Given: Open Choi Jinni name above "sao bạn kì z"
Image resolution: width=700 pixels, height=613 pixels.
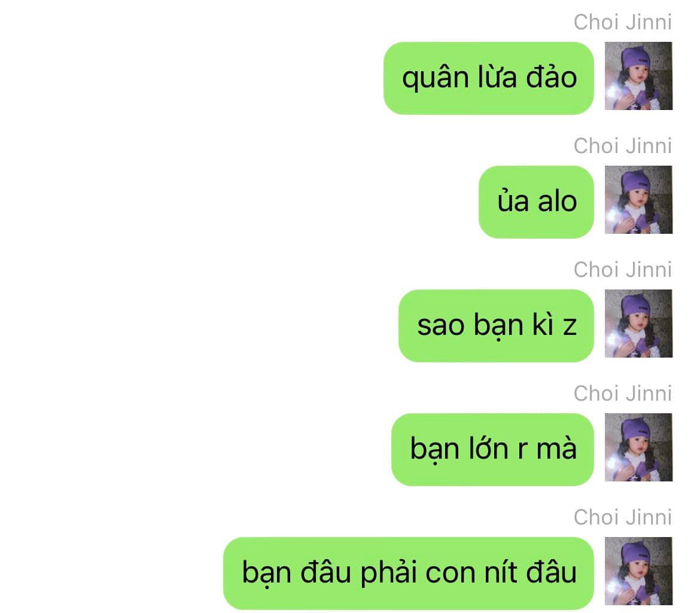Looking at the screenshot, I should pos(623,270).
